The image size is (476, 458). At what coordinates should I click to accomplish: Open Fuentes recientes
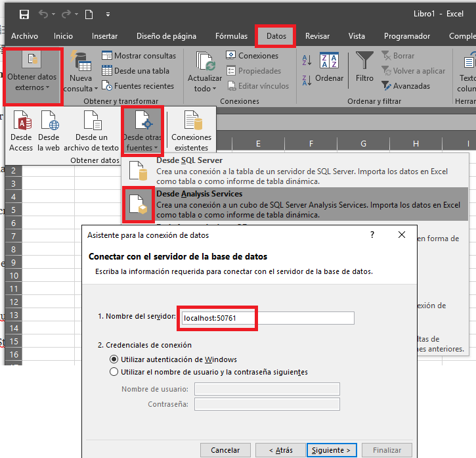pyautogui.click(x=138, y=86)
